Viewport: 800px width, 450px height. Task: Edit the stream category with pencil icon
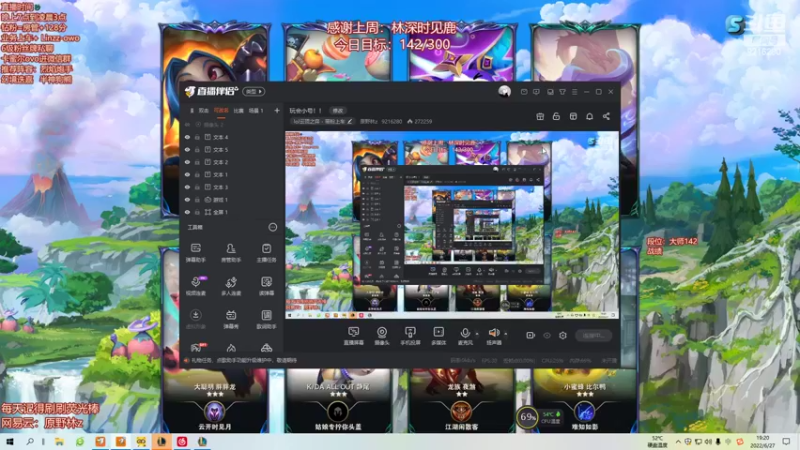pos(349,121)
